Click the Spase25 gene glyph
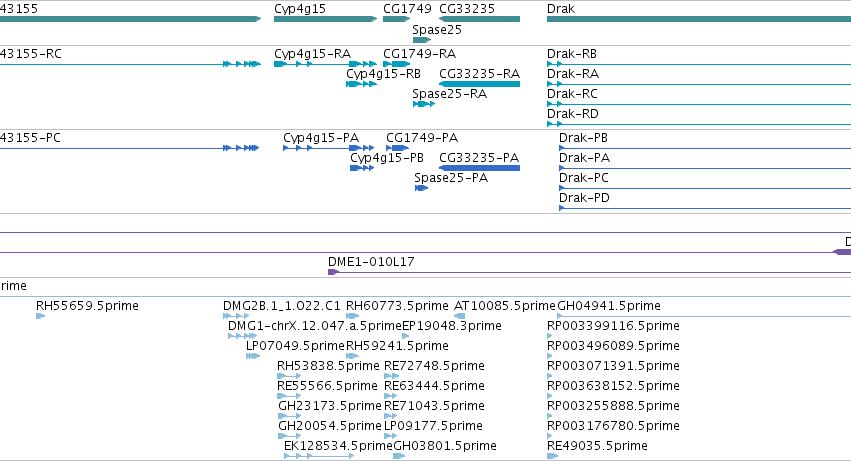 pyautogui.click(x=422, y=40)
